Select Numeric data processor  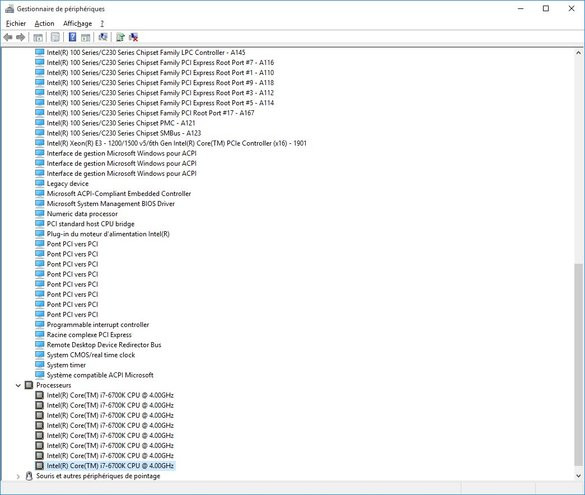[82, 214]
